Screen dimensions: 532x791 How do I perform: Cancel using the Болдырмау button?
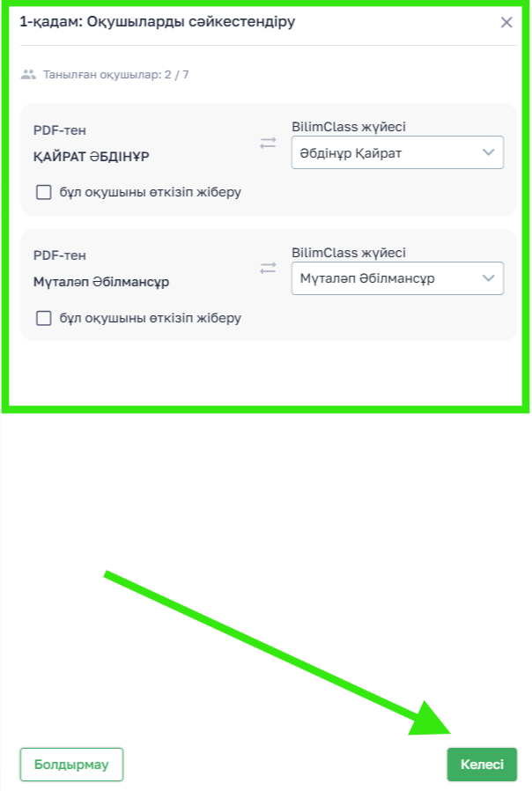tap(71, 765)
